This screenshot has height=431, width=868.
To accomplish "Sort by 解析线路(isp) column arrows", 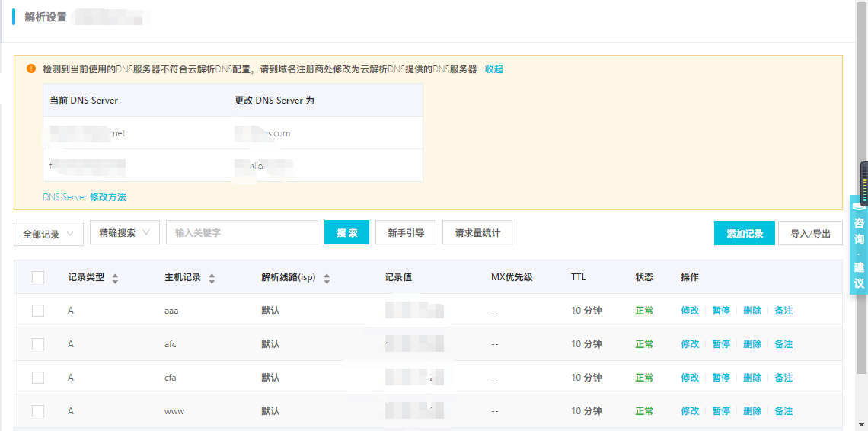I will pos(327,278).
